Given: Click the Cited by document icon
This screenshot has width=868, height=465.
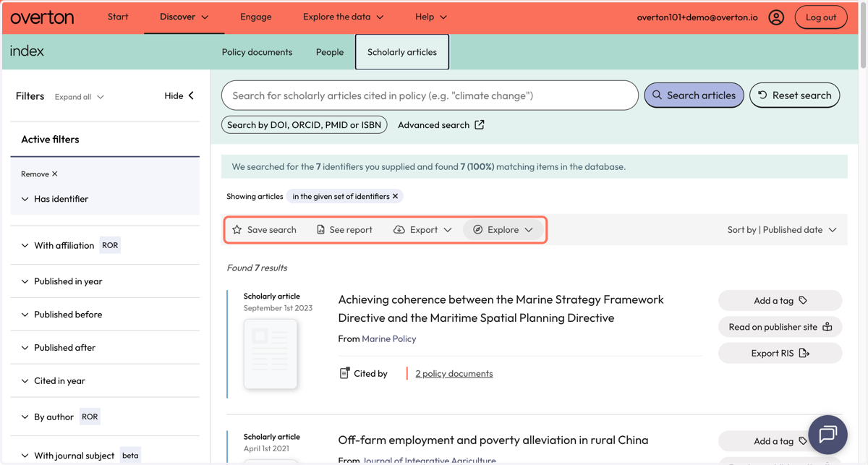Looking at the screenshot, I should coord(344,373).
